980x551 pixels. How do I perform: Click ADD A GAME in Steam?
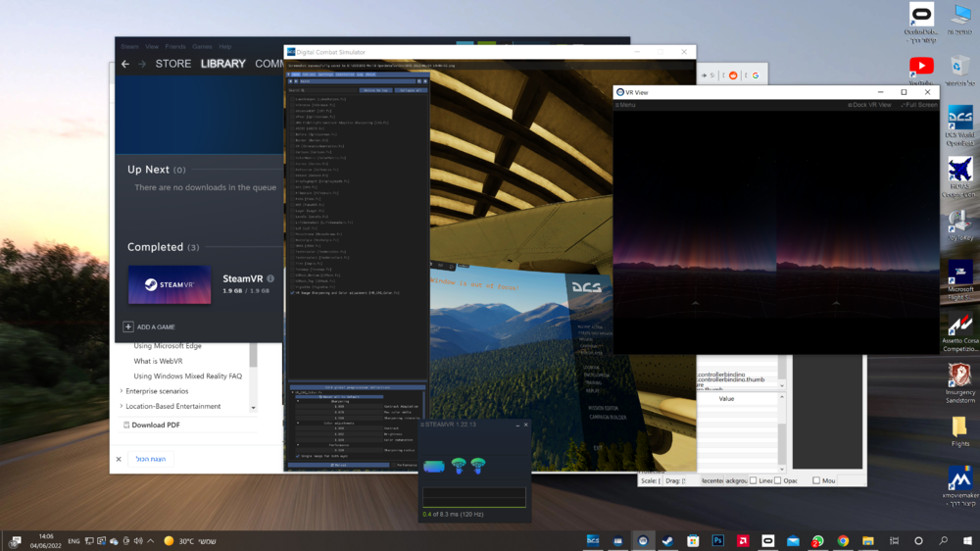coord(150,326)
